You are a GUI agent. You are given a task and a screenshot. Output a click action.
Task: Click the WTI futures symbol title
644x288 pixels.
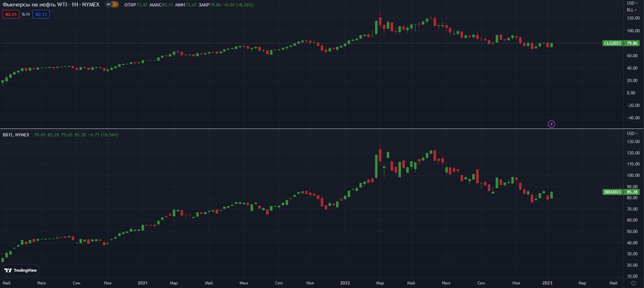tap(51, 5)
